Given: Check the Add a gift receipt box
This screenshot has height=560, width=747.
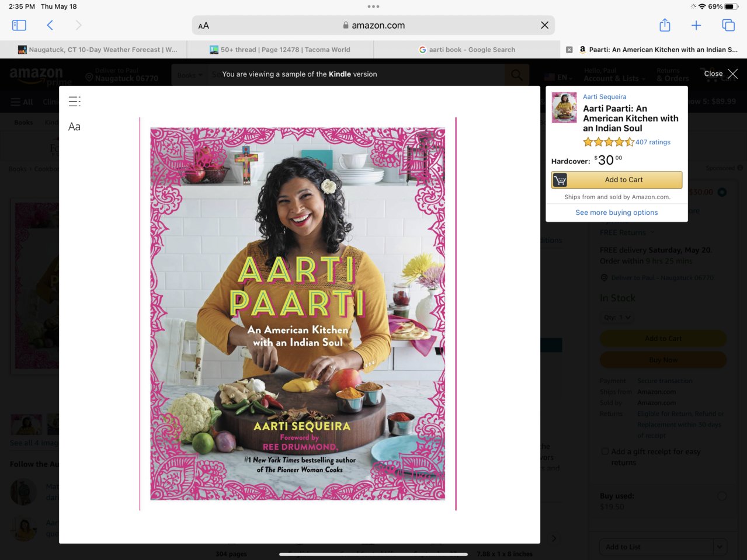Looking at the screenshot, I should (605, 451).
